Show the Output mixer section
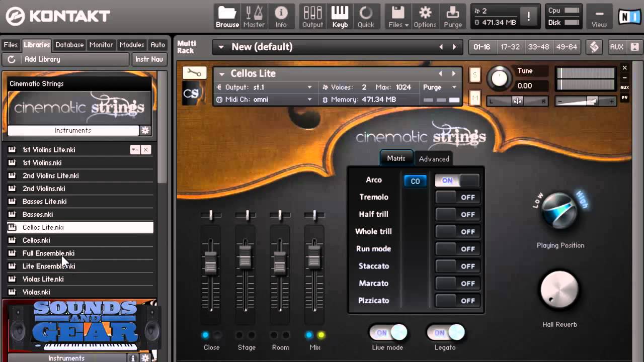Viewport: 644px width, 362px height. pyautogui.click(x=312, y=17)
